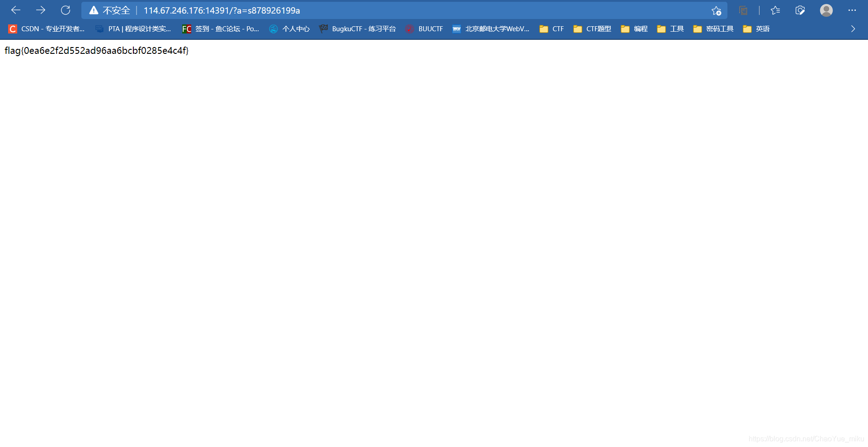The height and width of the screenshot is (447, 868).
Task: Open the CSDN bookmark
Action: point(47,29)
